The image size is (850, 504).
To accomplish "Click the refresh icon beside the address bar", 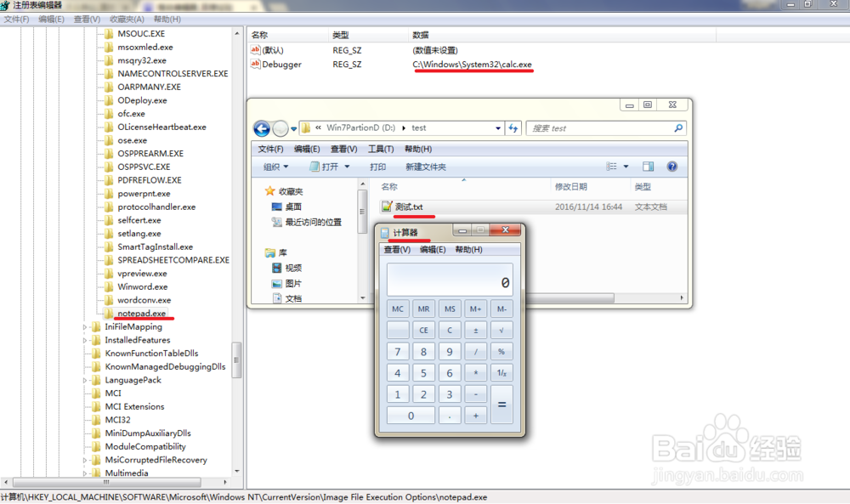I will (x=513, y=127).
